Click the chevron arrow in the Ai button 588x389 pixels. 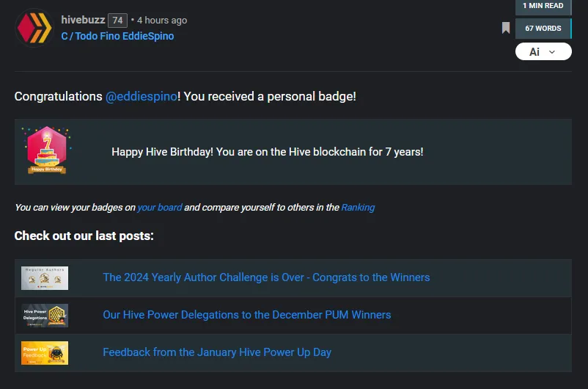(552, 52)
